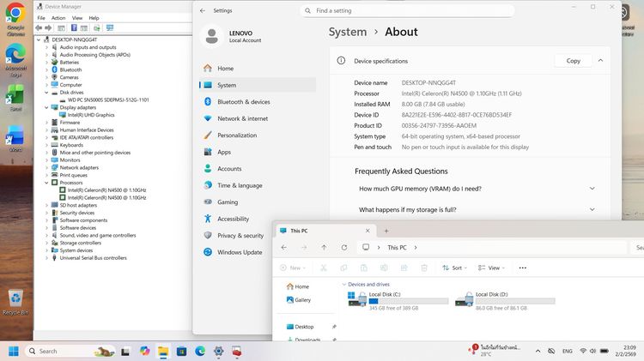Open Excel desktop shortcut

tap(15, 98)
